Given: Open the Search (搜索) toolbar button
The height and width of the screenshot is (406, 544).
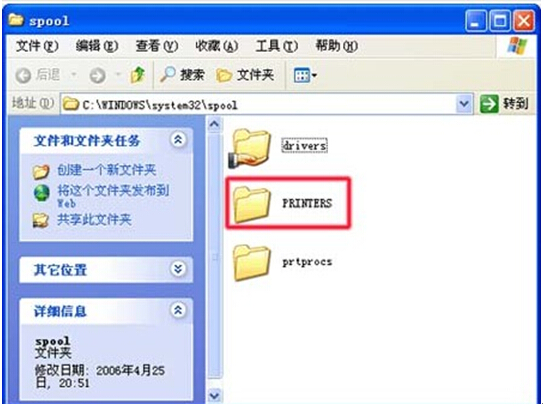Looking at the screenshot, I should point(182,74).
